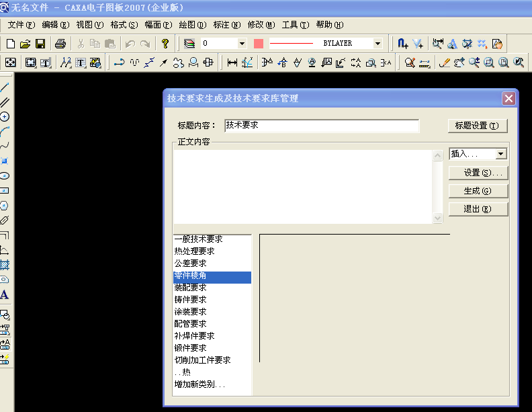Click the 退出(E) button
The width and height of the screenshot is (532, 412).
[478, 209]
